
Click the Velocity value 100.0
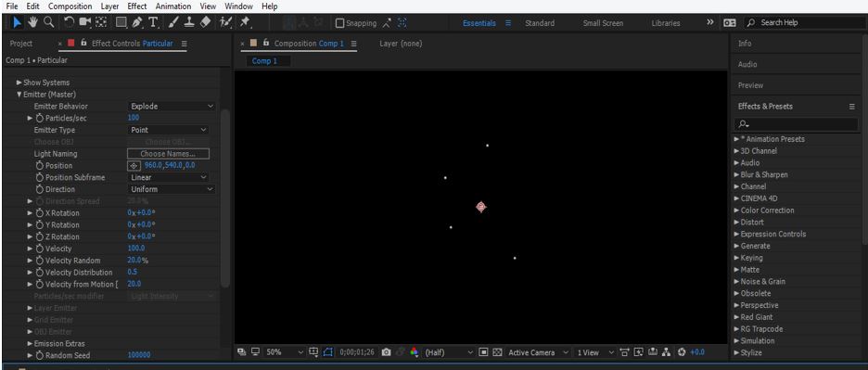(x=136, y=249)
